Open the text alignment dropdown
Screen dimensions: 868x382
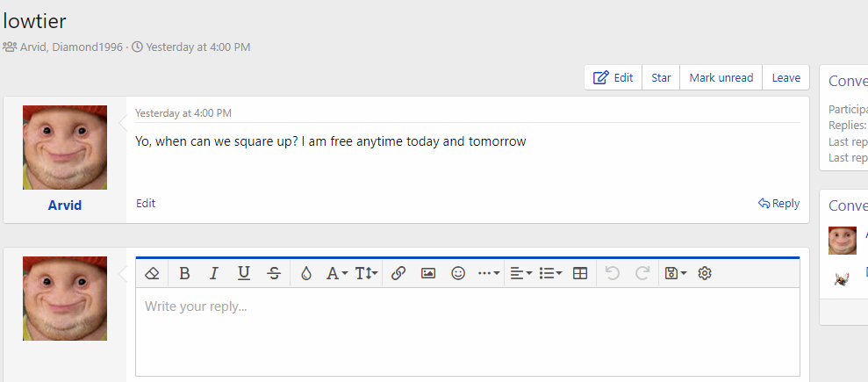[x=520, y=273]
